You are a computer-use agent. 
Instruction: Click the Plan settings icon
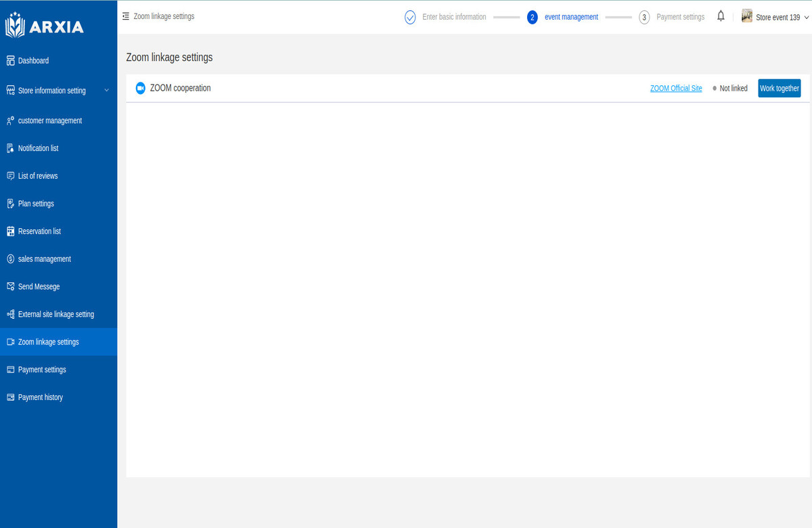10,204
